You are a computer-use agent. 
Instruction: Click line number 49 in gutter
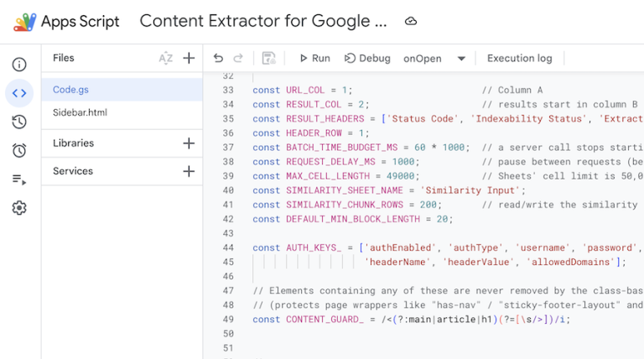coord(228,320)
